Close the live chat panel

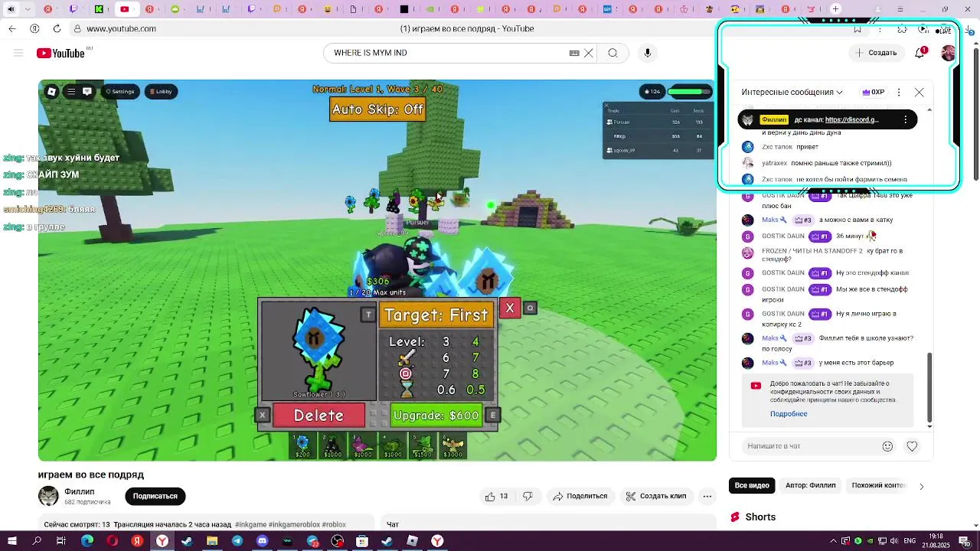click(x=920, y=92)
